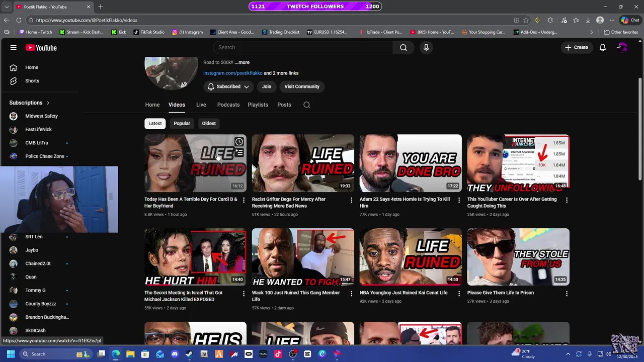Switch to the Podcasts tab

[228, 105]
